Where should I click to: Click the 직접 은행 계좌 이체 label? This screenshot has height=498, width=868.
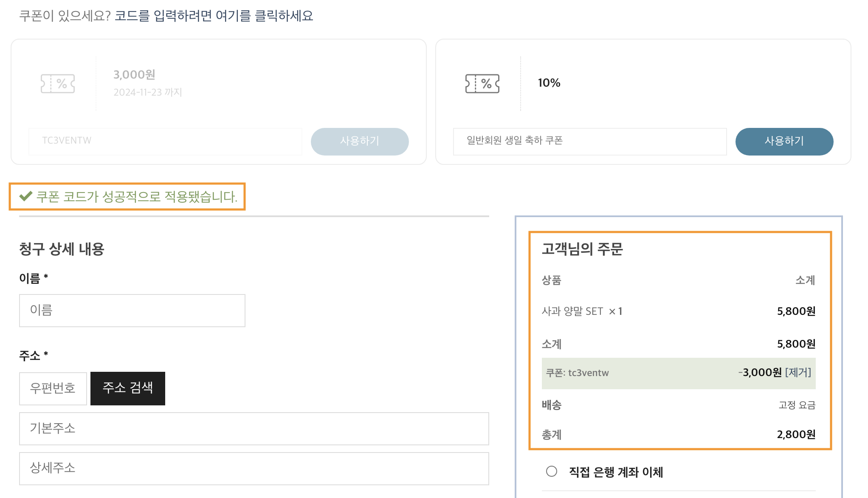[616, 472]
